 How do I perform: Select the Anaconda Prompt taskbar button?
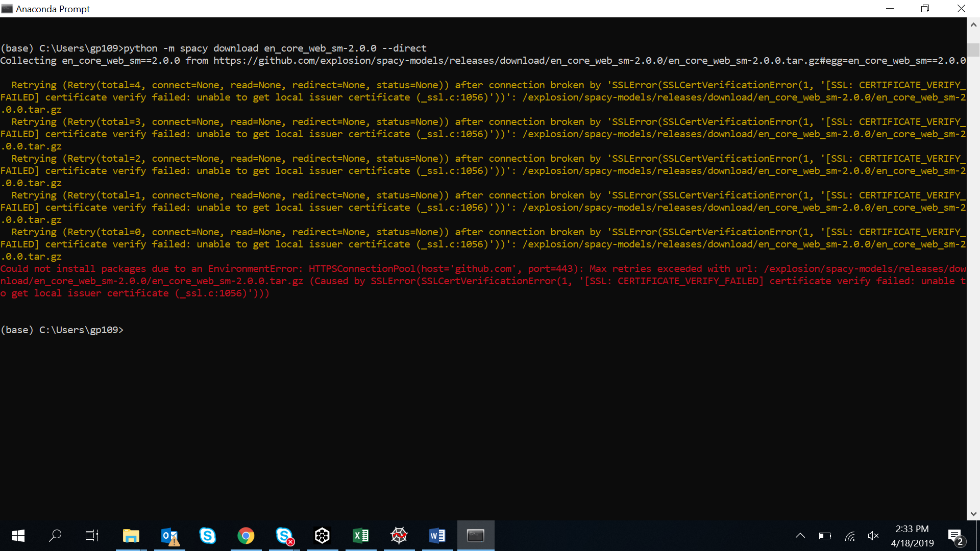coord(476,536)
